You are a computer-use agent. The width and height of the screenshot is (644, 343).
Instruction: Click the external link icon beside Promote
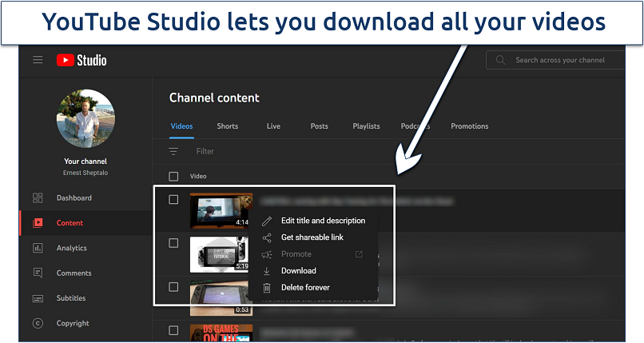tap(359, 254)
